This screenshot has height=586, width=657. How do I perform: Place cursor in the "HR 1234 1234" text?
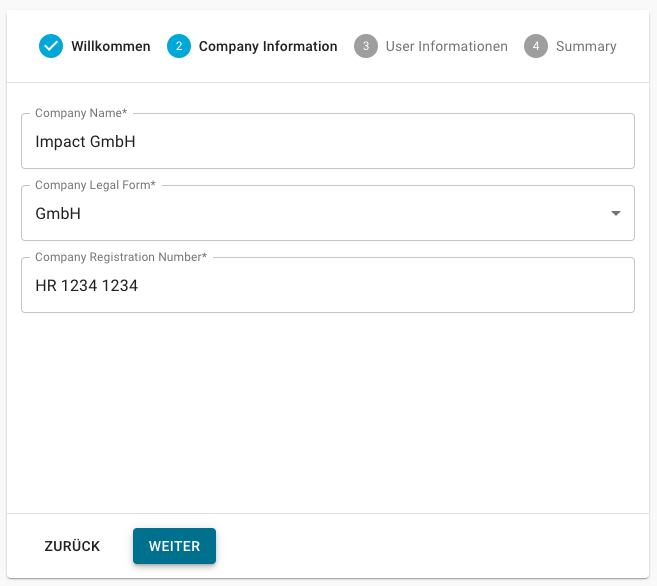(86, 286)
